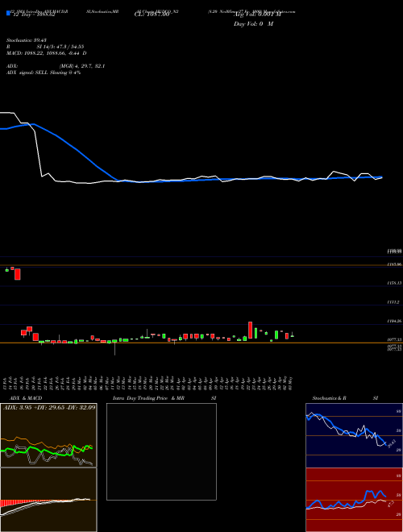Click the 'Stochastics & R SI' panel title
Image resolution: width=403 pixels, height=532 pixels.
pos(345,398)
